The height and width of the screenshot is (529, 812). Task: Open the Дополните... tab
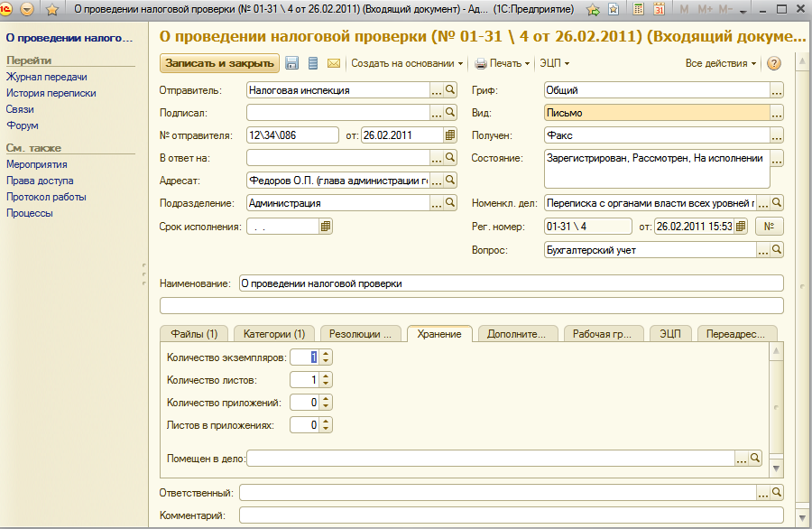tap(517, 334)
